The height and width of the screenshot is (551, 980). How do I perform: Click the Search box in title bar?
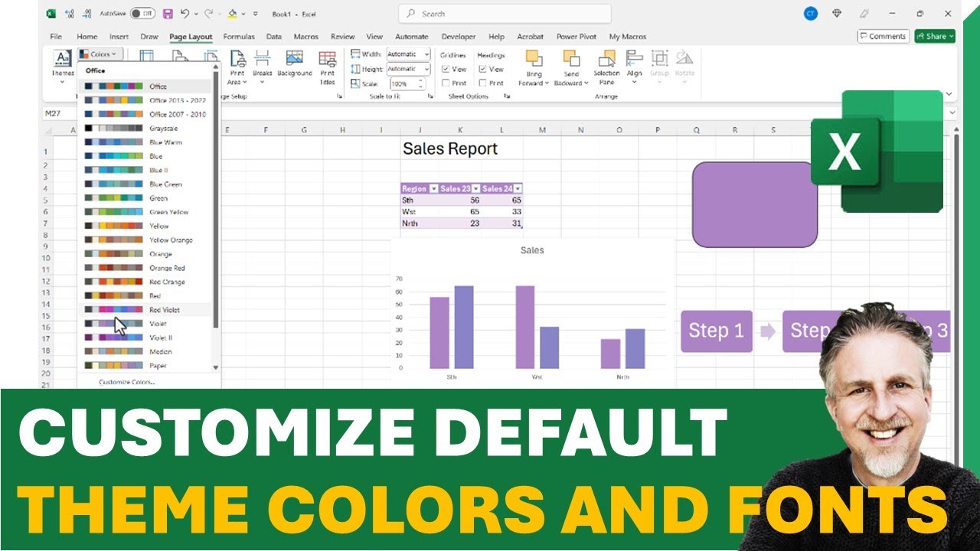[x=505, y=14]
